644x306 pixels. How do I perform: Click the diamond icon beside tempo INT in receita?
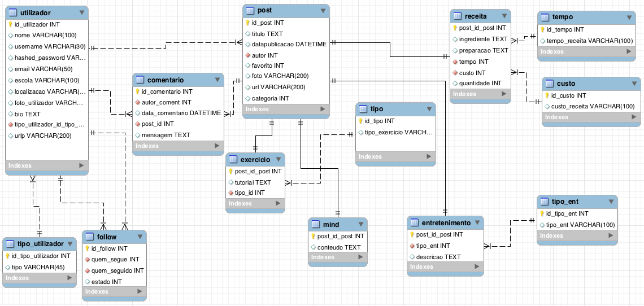pyautogui.click(x=455, y=62)
